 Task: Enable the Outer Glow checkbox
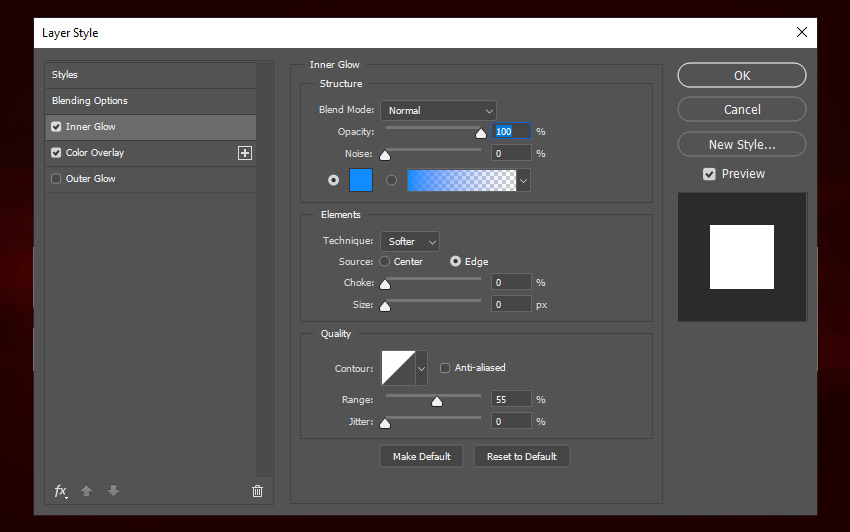coord(56,179)
